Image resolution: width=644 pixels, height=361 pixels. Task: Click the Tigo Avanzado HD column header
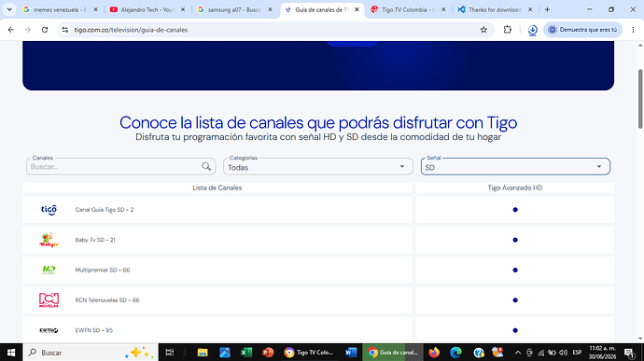[x=515, y=187]
